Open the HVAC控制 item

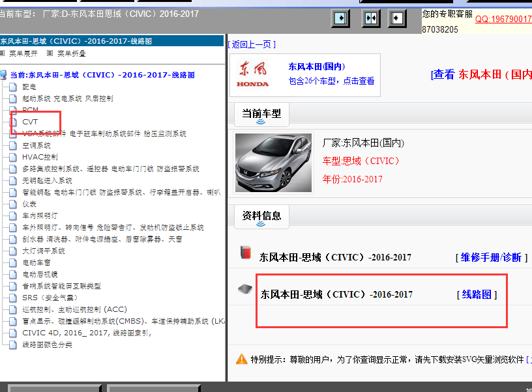pyautogui.click(x=40, y=157)
